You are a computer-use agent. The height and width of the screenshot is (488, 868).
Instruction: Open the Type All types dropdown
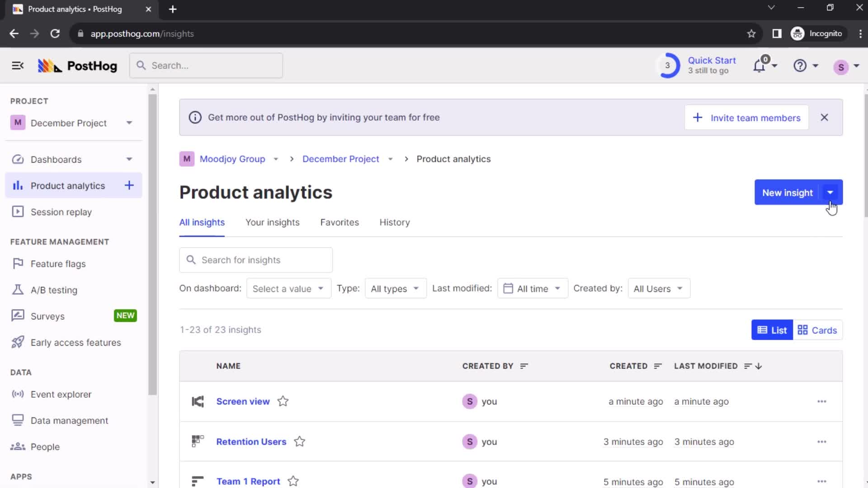point(396,288)
